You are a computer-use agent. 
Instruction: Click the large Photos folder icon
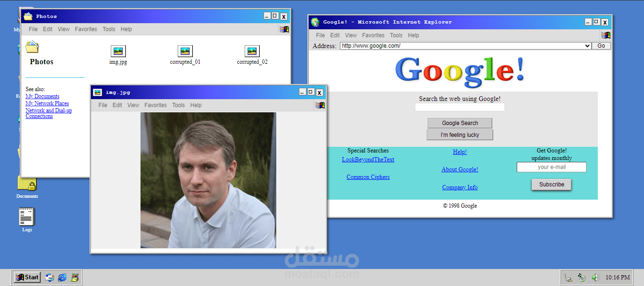(32, 47)
